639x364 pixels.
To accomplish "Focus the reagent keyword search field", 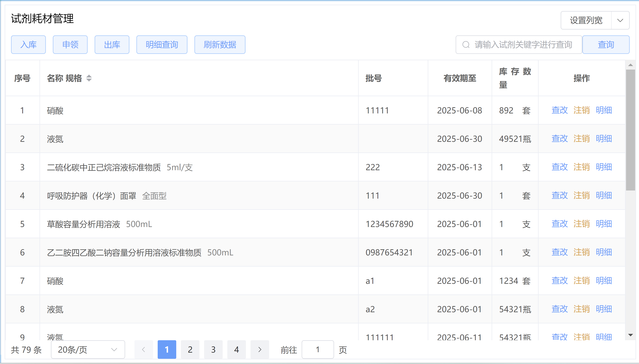I will coord(523,45).
